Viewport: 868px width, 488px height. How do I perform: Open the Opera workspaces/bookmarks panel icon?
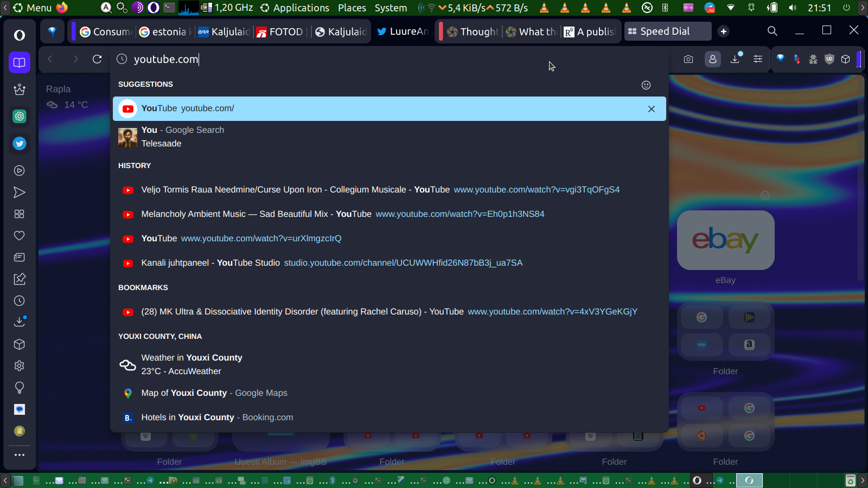click(x=20, y=62)
